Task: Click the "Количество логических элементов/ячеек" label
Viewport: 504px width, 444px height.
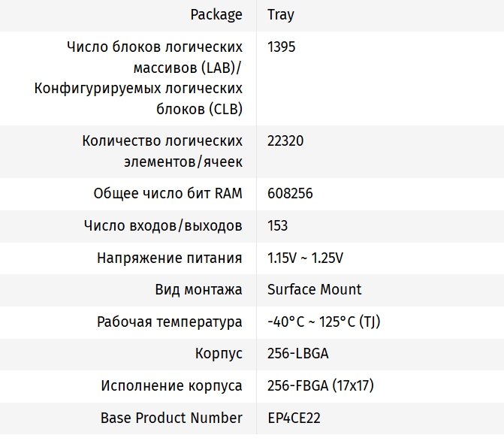Action: tap(162, 151)
